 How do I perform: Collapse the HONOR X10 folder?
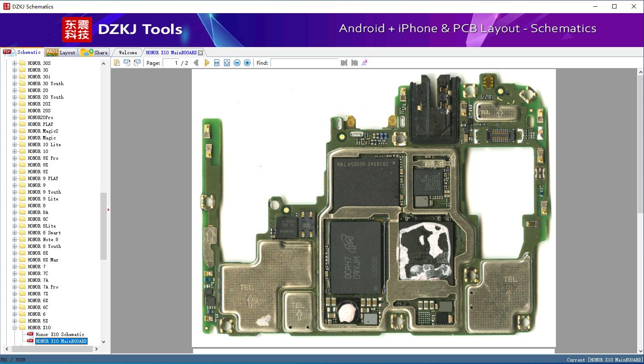tap(14, 328)
